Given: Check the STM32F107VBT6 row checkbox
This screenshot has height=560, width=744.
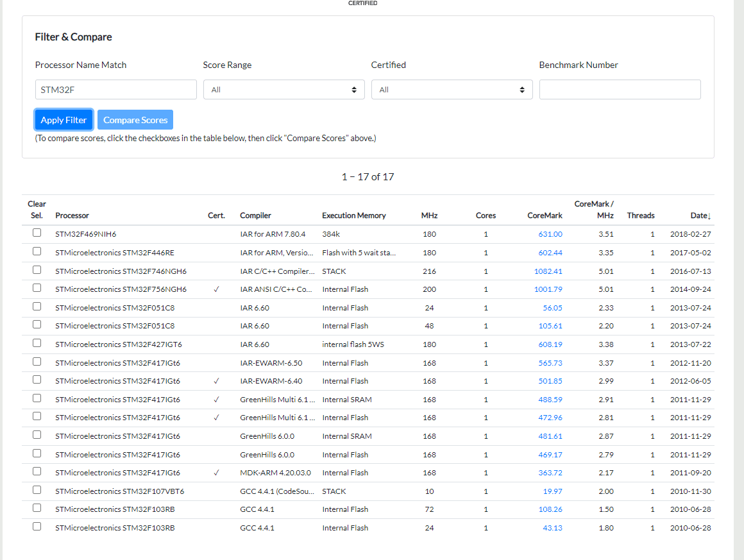Looking at the screenshot, I should point(37,490).
